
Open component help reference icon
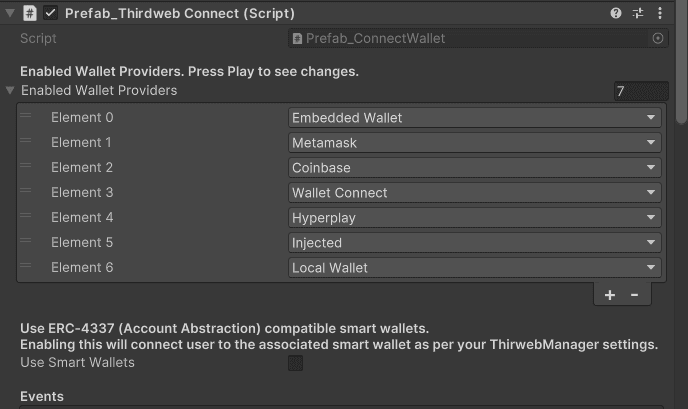pyautogui.click(x=616, y=13)
